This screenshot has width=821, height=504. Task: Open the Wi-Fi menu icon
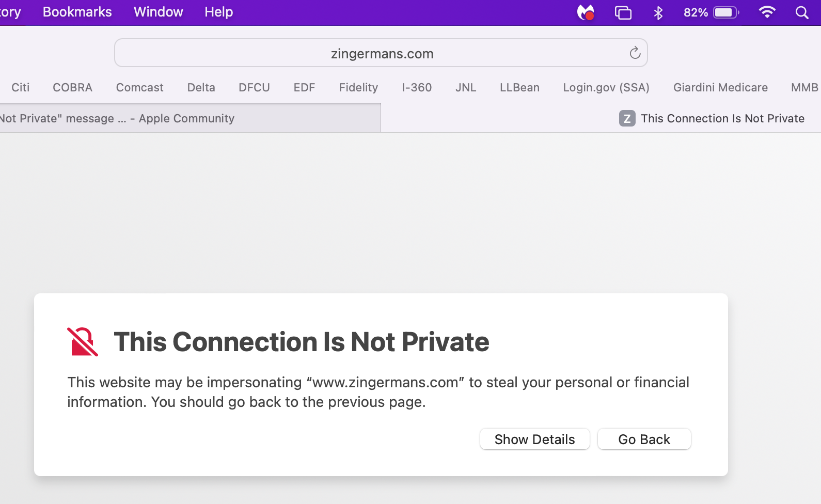767,12
